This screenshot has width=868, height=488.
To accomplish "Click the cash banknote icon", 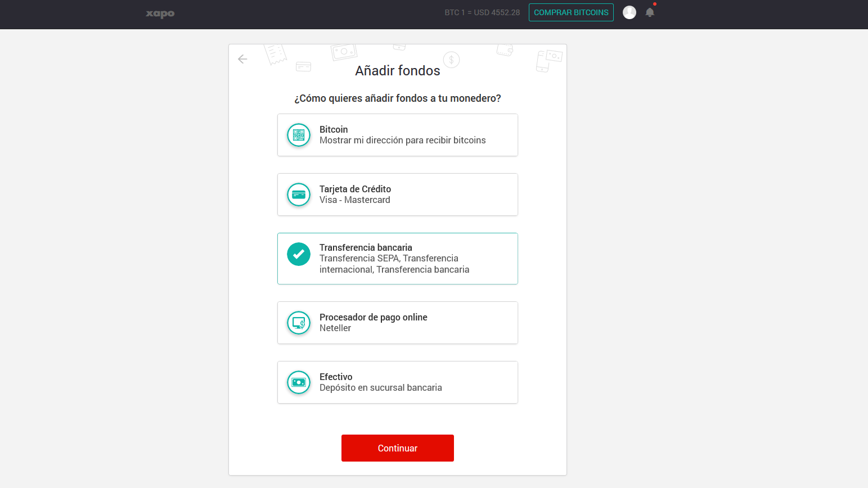I will (x=299, y=382).
